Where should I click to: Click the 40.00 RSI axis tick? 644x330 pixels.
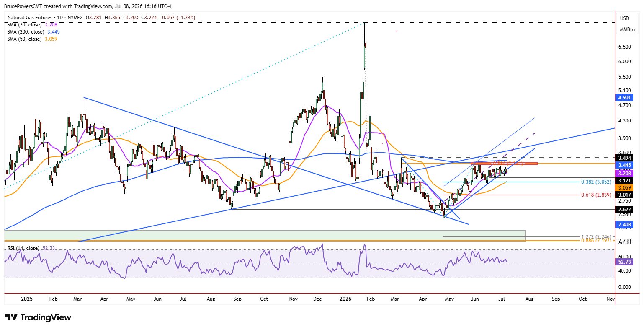625,271
